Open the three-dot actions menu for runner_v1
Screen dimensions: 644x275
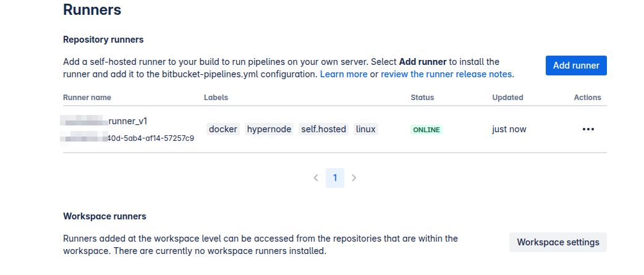click(x=588, y=129)
